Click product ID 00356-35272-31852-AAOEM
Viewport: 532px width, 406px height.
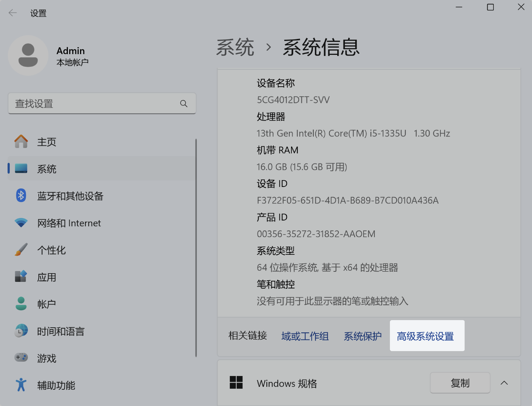[x=316, y=234]
